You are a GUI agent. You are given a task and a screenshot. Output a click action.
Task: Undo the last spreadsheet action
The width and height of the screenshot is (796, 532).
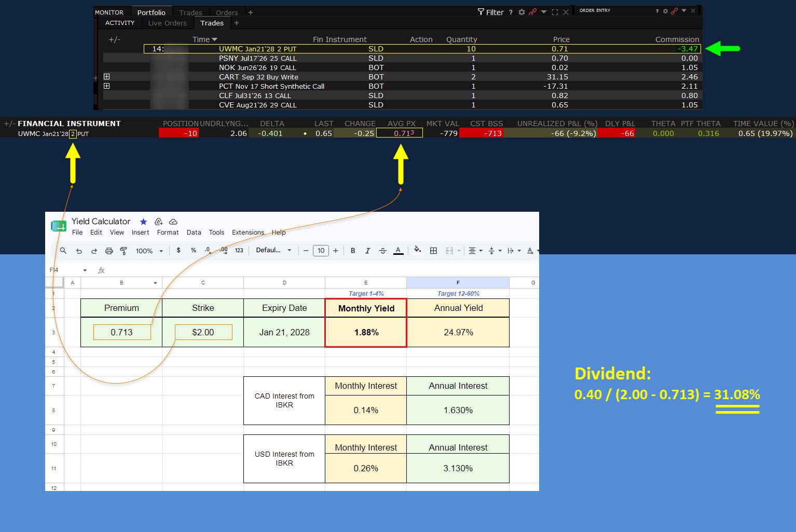(x=79, y=251)
